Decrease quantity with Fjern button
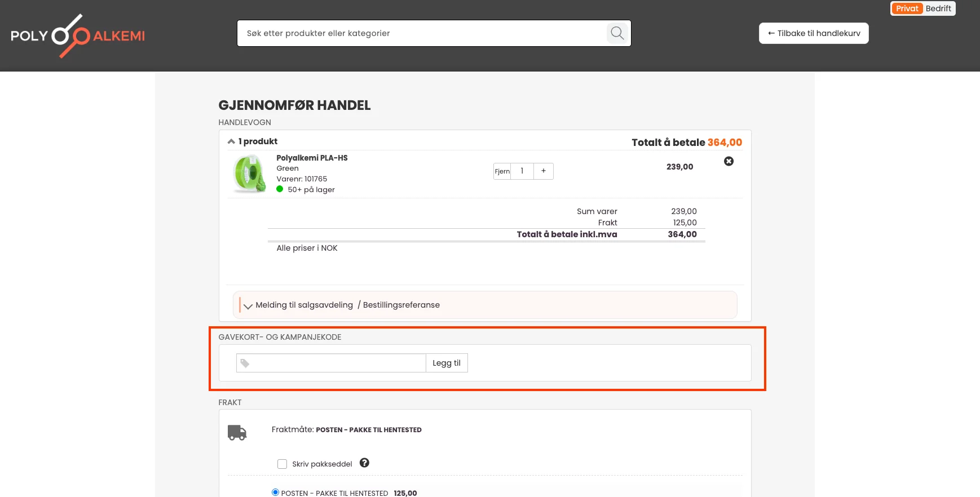Viewport: 980px width, 497px height. click(x=502, y=171)
